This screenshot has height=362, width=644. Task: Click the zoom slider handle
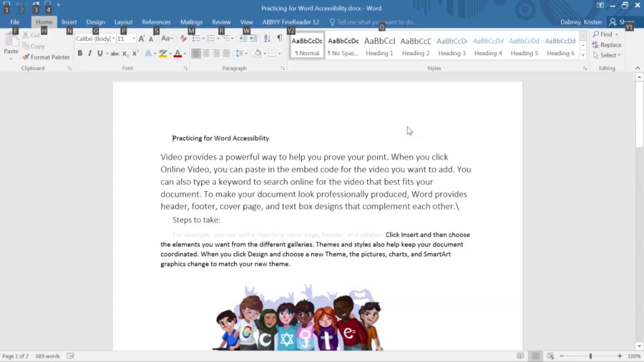591,356
